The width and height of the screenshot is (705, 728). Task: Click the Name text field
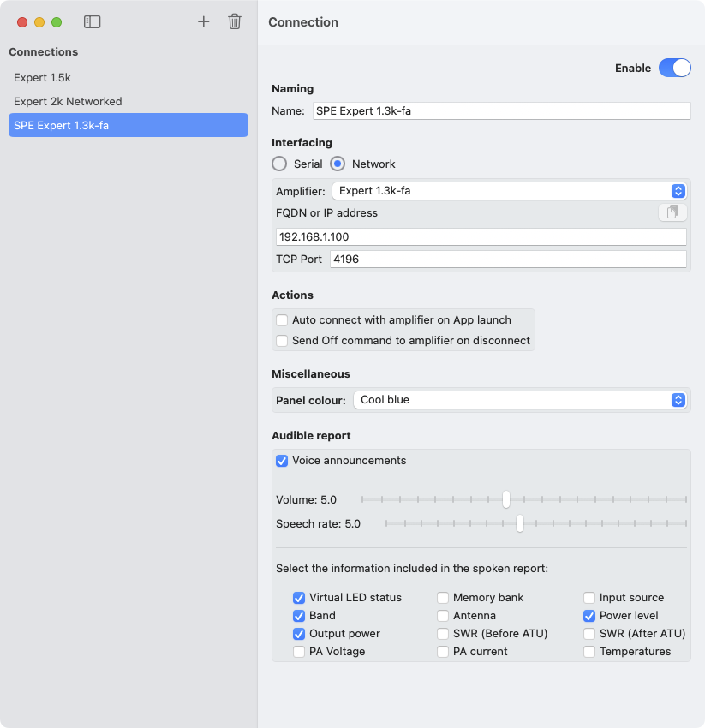[501, 111]
